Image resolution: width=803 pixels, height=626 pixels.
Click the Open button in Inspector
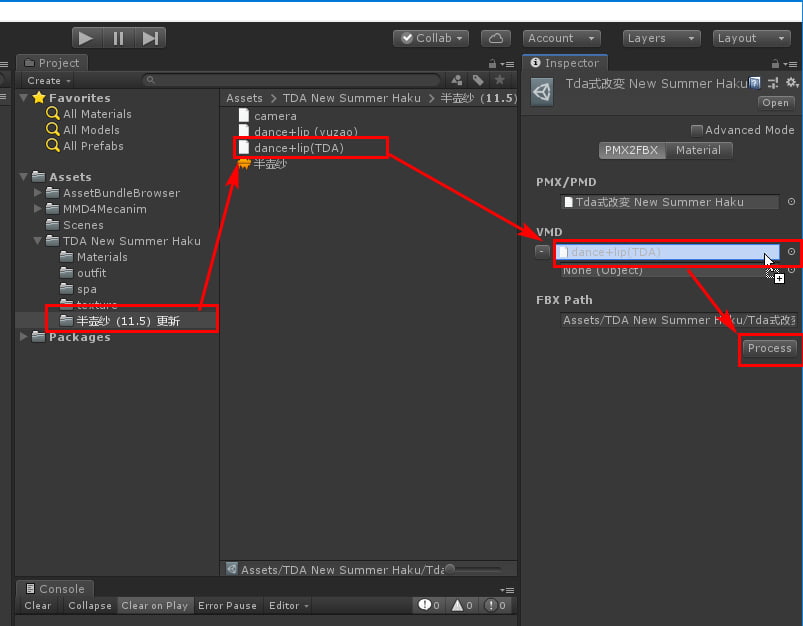pos(775,102)
